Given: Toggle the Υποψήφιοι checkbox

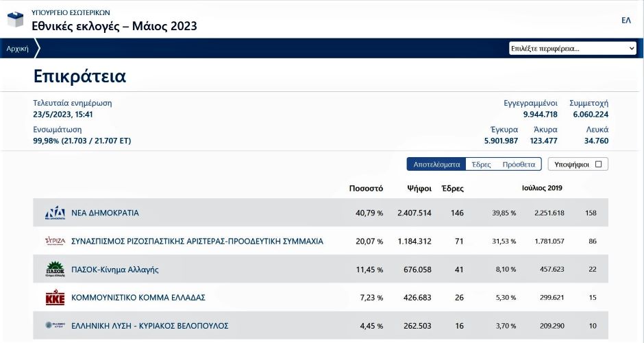Looking at the screenshot, I should click(598, 165).
